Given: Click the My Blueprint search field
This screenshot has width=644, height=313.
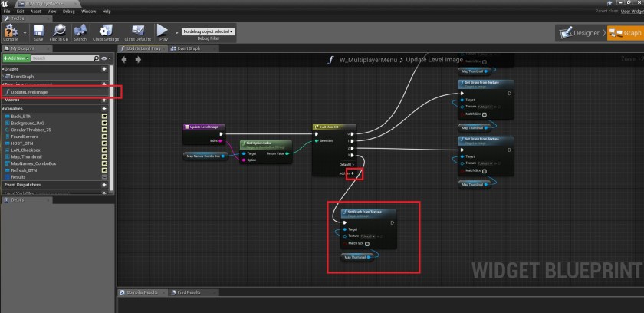Looking at the screenshot, I should click(63, 58).
